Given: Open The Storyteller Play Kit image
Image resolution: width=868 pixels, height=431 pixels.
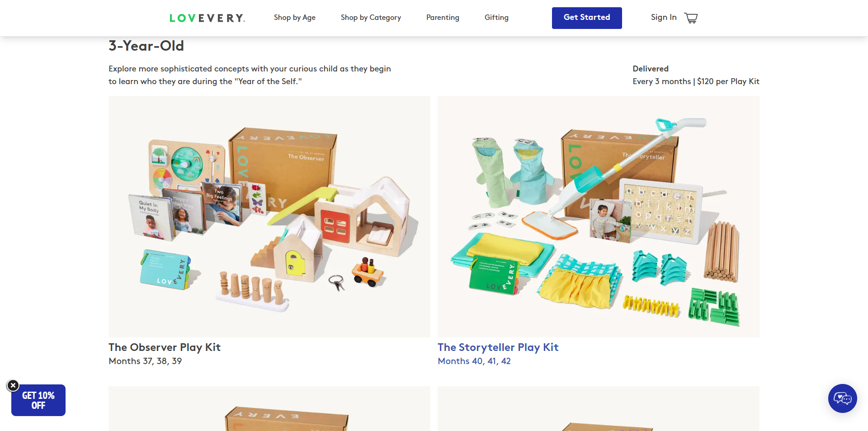Looking at the screenshot, I should click(599, 216).
